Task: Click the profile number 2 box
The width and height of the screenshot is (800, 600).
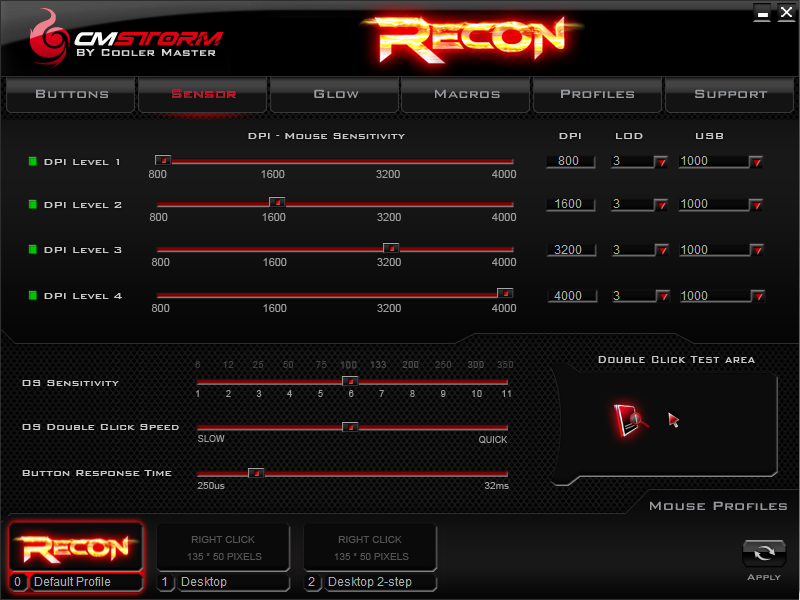Action: point(312,582)
